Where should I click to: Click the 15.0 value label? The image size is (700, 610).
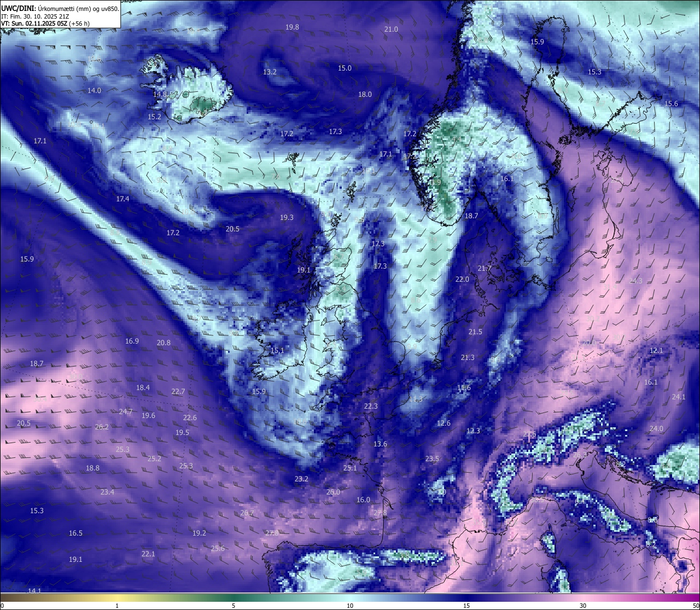(x=345, y=68)
